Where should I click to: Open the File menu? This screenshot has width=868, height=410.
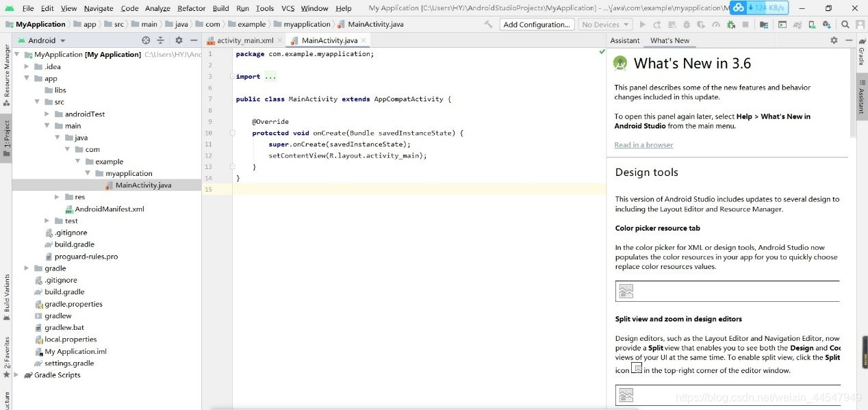[28, 8]
